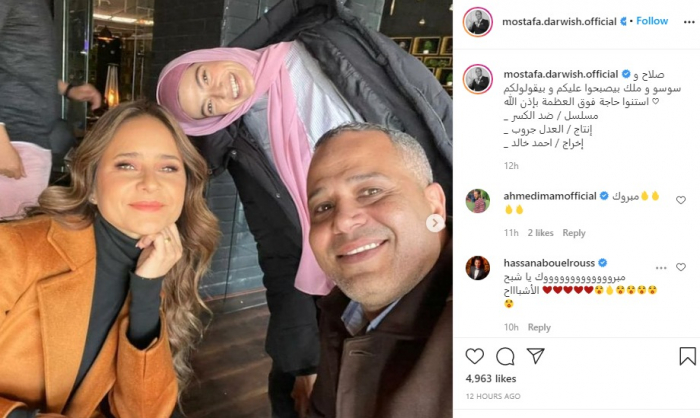
Task: Like the post with the heart icon
Action: tap(474, 356)
